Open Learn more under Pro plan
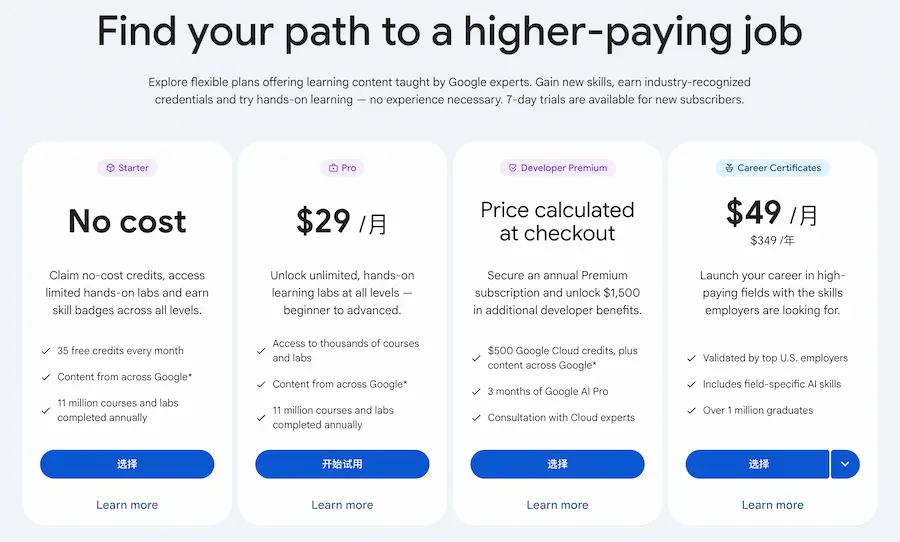Screen dimensions: 900x542 tap(342, 505)
